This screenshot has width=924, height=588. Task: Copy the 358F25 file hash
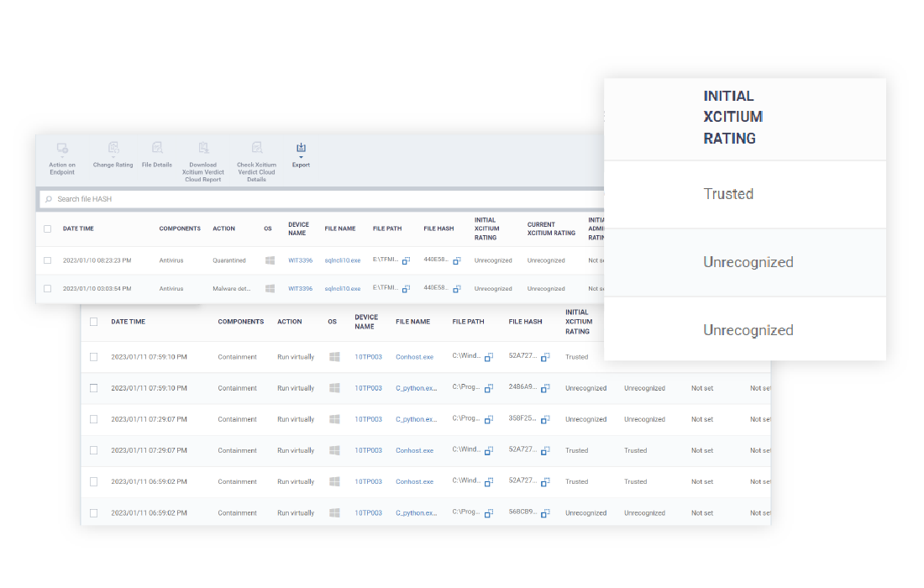[x=545, y=419]
